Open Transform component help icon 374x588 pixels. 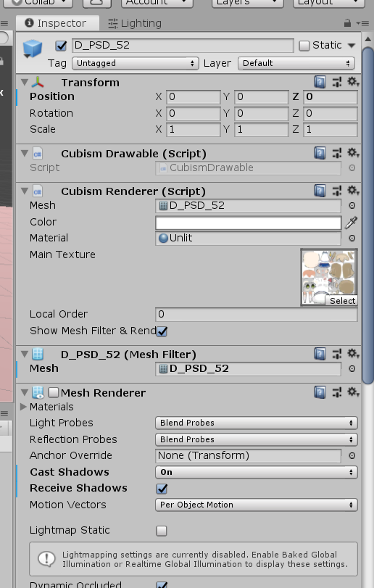(320, 82)
